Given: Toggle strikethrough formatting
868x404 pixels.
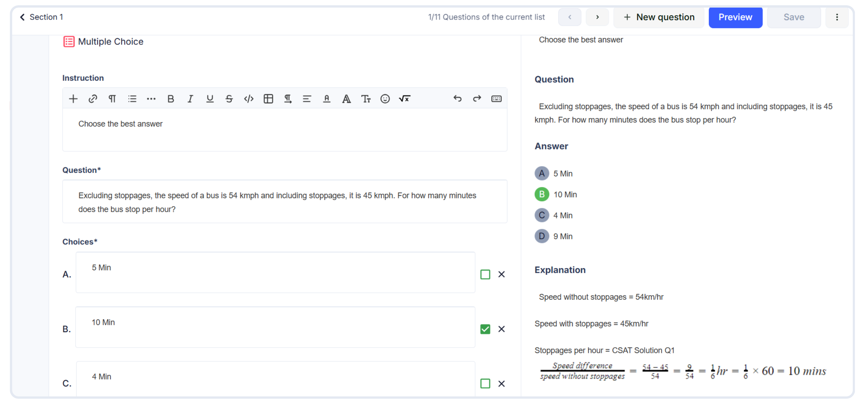Looking at the screenshot, I should click(x=229, y=99).
